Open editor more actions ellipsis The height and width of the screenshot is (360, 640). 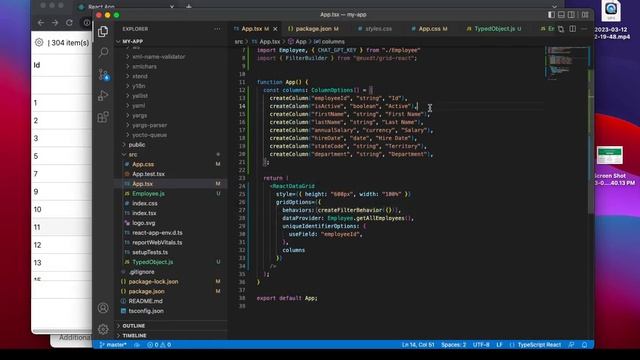tap(584, 29)
